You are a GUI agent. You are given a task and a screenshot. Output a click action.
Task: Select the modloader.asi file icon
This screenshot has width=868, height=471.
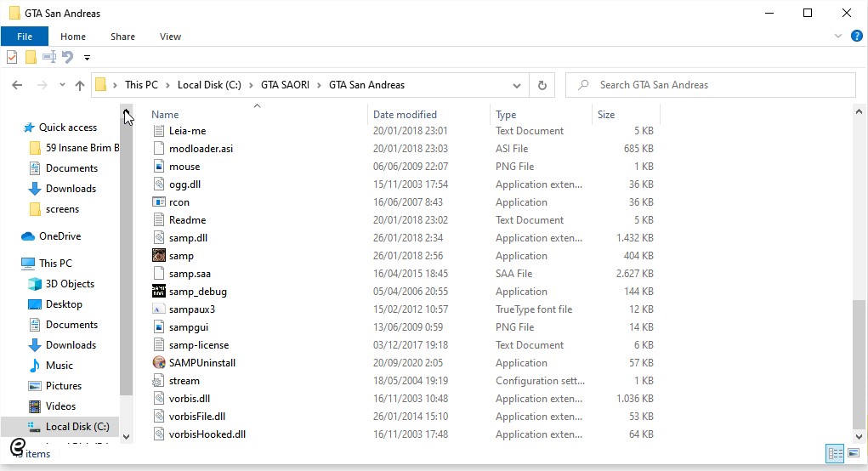159,148
